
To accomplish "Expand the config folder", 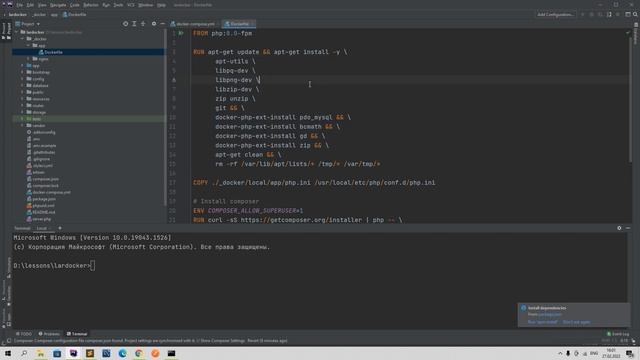I will coord(22,79).
